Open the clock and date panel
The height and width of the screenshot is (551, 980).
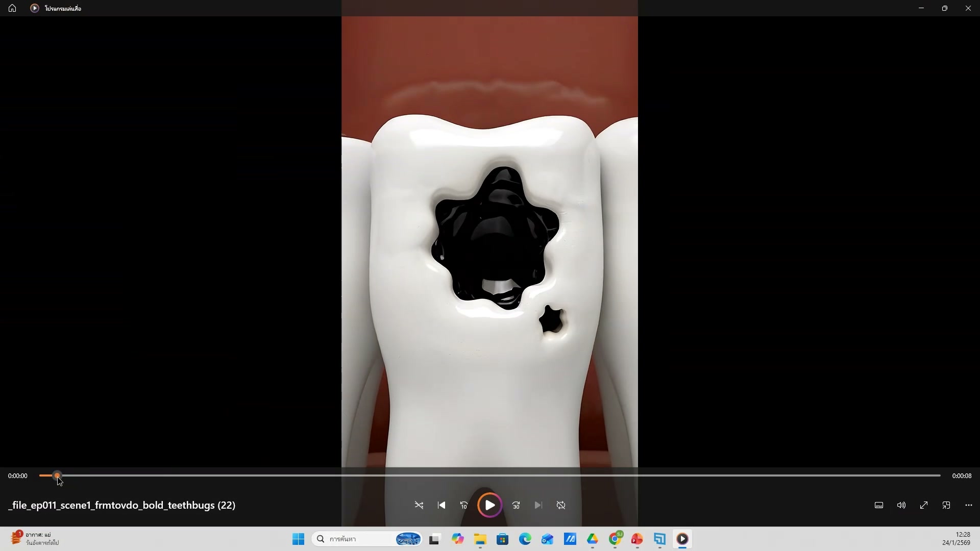(956, 539)
